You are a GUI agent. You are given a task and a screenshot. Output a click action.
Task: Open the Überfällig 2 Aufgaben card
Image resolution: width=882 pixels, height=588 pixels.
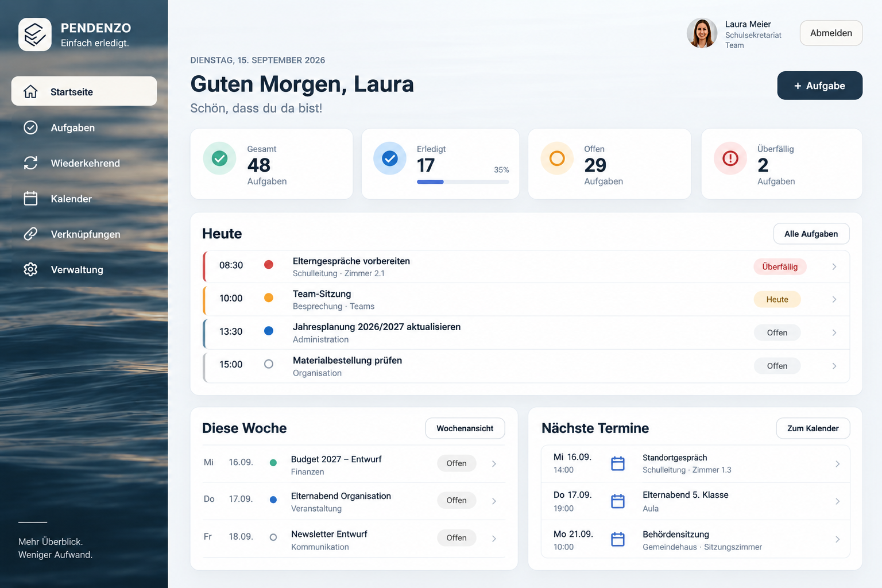[782, 164]
